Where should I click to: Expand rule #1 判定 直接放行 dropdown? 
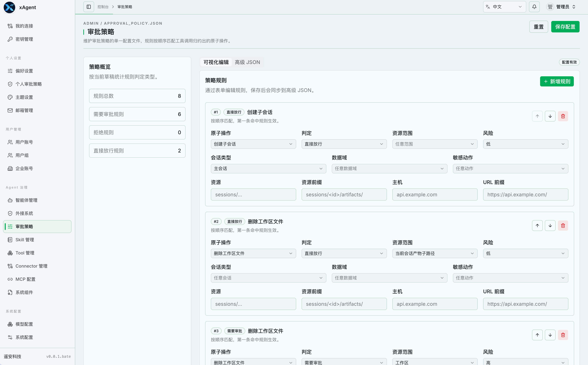coord(344,144)
